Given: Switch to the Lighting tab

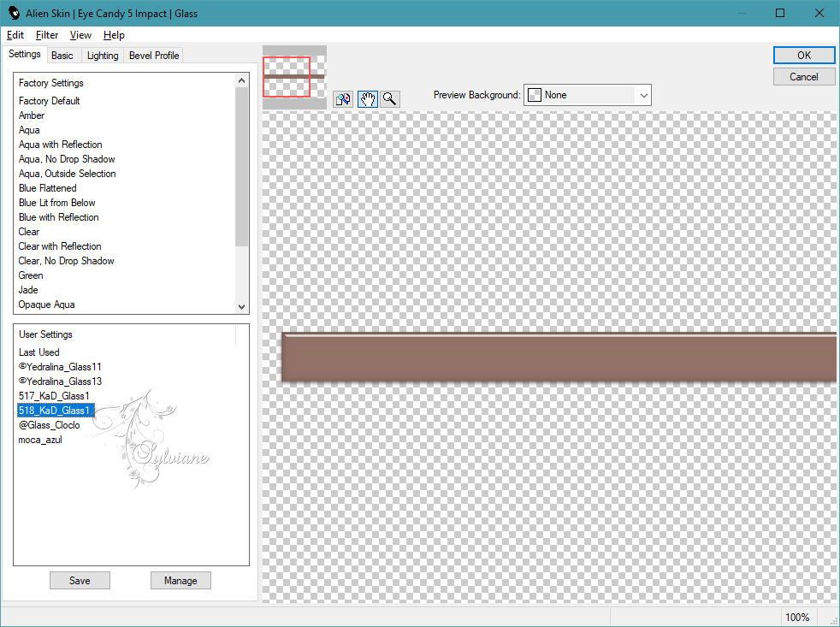Looking at the screenshot, I should [x=103, y=56].
